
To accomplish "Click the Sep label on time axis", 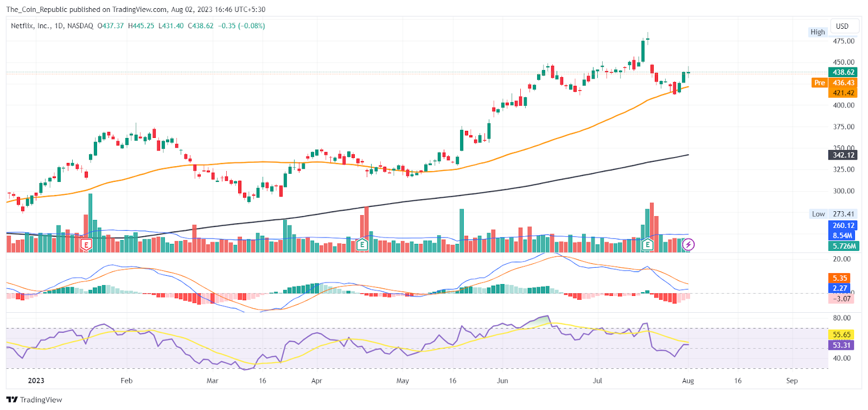I will click(x=792, y=381).
